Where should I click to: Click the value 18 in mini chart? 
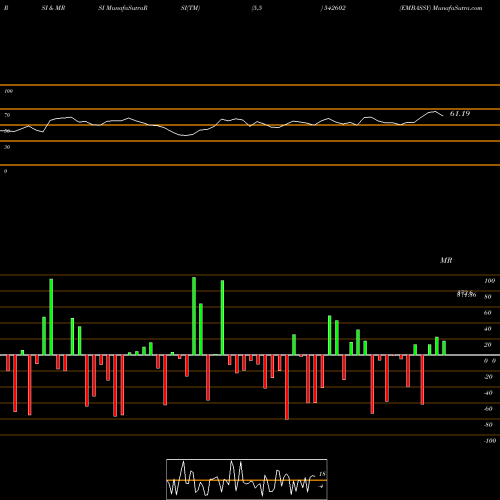[322, 474]
